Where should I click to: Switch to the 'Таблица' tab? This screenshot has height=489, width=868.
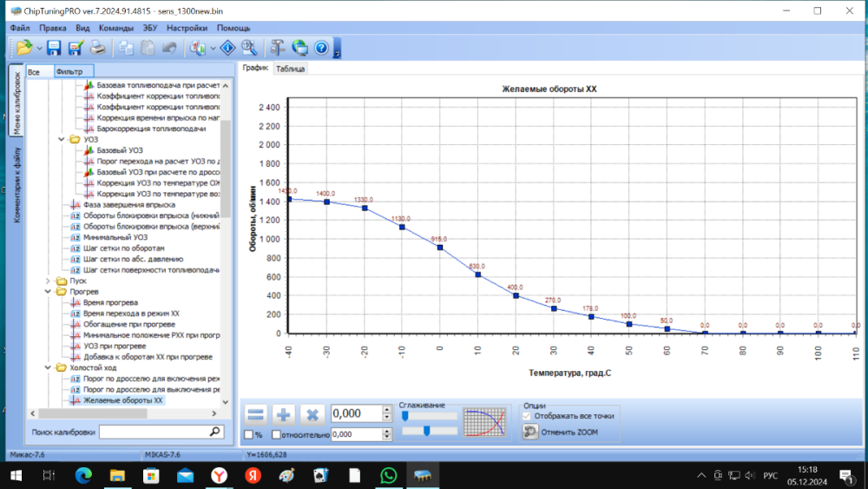[291, 69]
